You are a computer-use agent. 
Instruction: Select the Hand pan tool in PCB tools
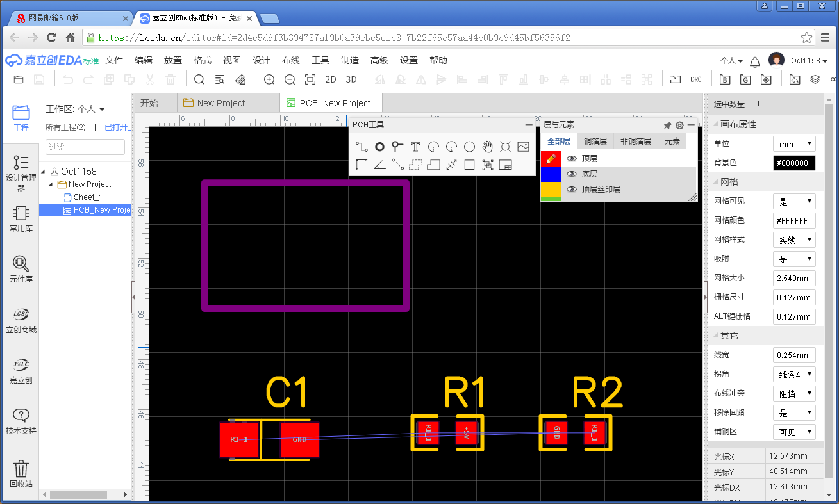pyautogui.click(x=487, y=147)
